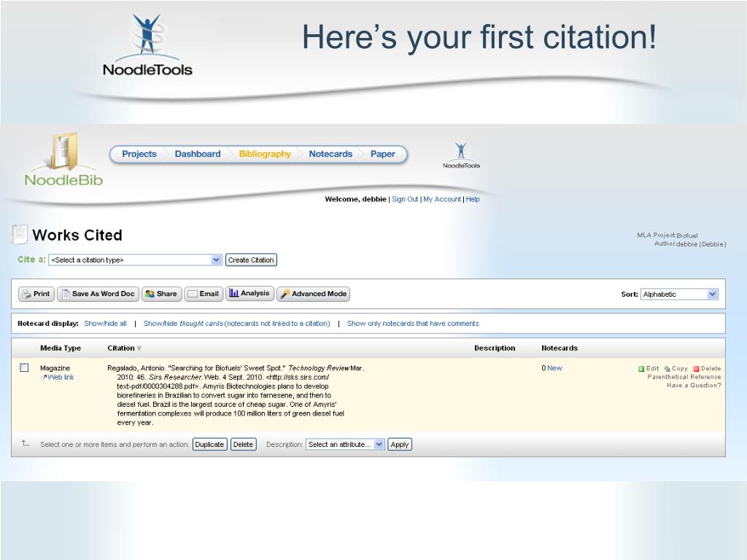Click the Sign Out link
The width and height of the screenshot is (747, 560).
[405, 199]
